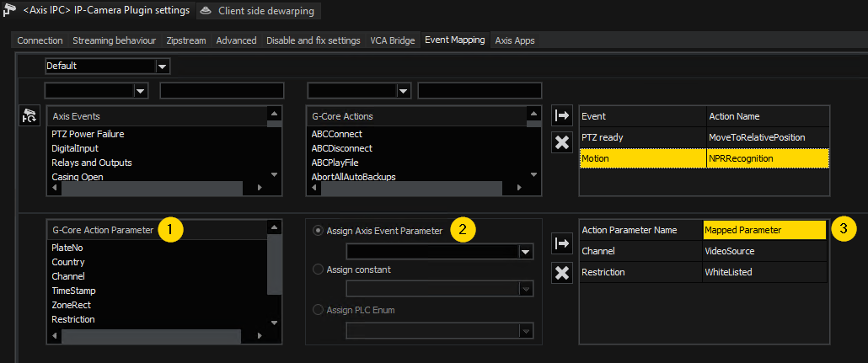Select ZoneRect parameter
This screenshot has width=868, height=363.
[x=71, y=305]
